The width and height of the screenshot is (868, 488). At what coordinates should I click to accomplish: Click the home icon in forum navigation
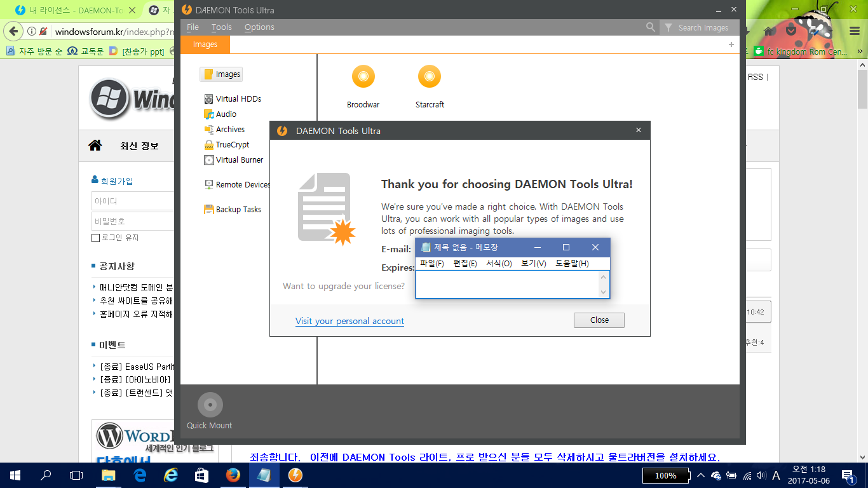(x=95, y=146)
